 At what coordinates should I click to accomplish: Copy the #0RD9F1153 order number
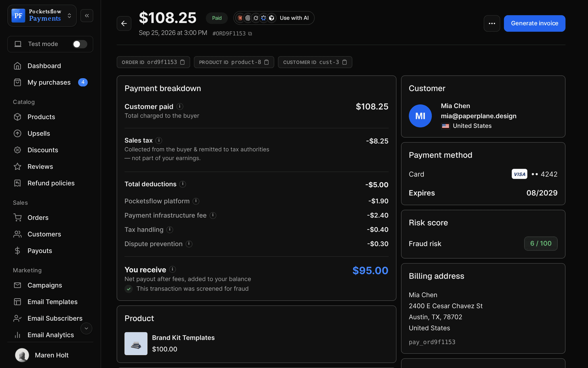[250, 34]
